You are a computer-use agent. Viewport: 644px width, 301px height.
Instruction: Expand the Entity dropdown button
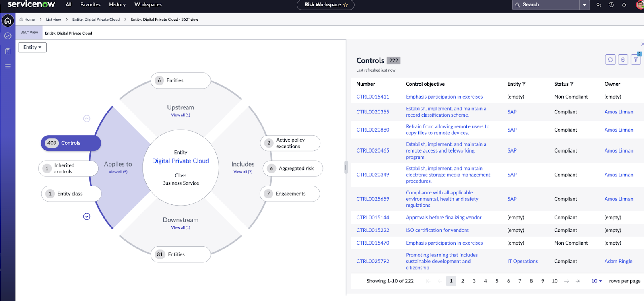(32, 47)
